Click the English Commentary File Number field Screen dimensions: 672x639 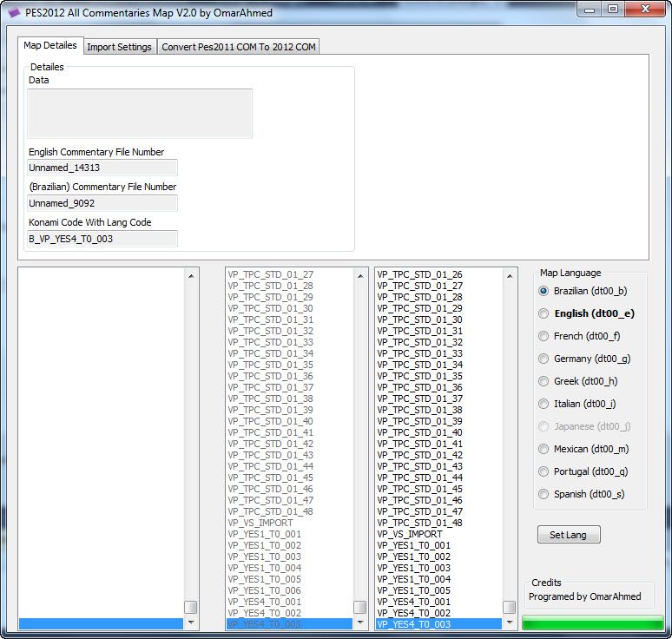click(x=102, y=168)
